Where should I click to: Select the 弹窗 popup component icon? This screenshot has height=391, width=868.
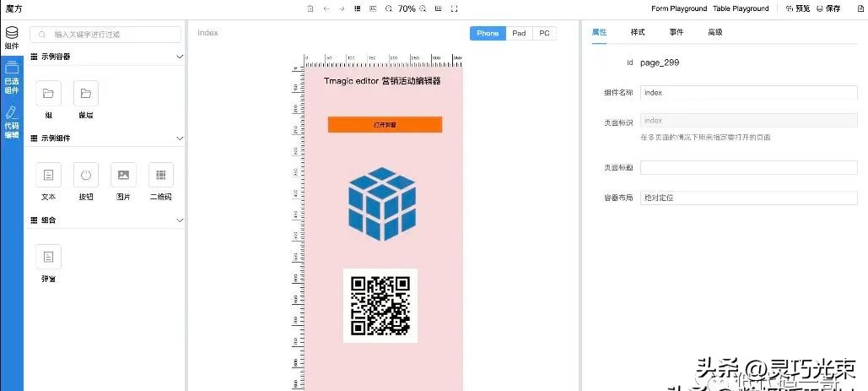[x=48, y=257]
